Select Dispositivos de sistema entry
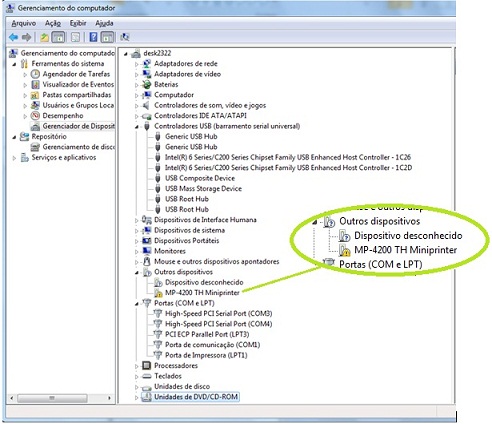This screenshot has width=492, height=424. click(189, 230)
